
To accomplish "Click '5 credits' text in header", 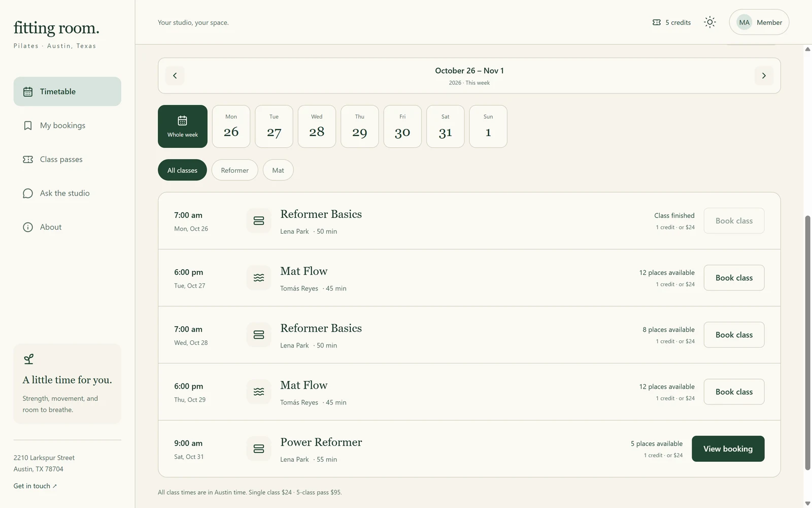I will coord(678,22).
